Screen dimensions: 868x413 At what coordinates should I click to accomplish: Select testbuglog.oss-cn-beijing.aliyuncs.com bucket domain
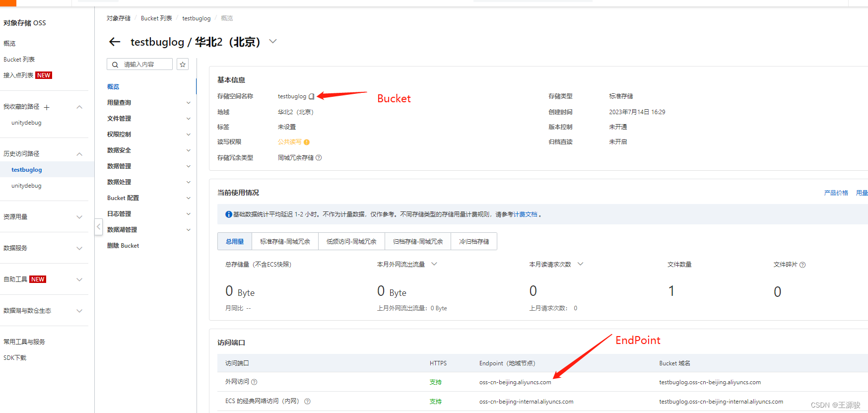(x=710, y=382)
